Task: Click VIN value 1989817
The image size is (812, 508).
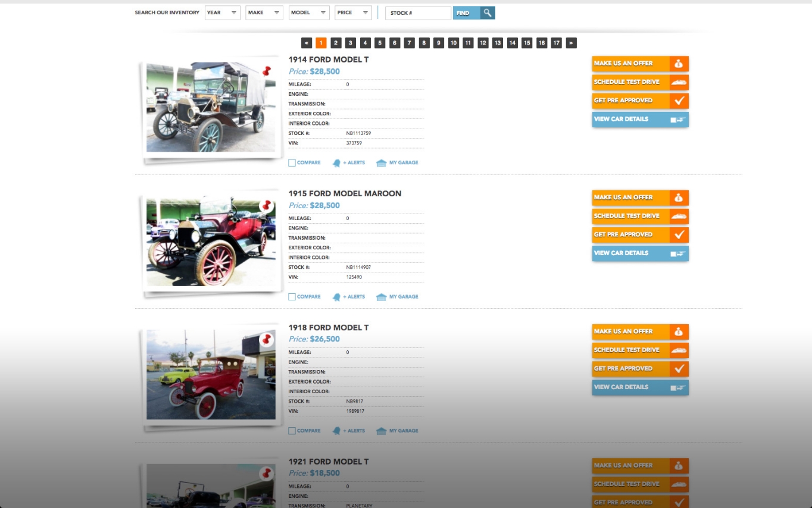Action: 355,411
